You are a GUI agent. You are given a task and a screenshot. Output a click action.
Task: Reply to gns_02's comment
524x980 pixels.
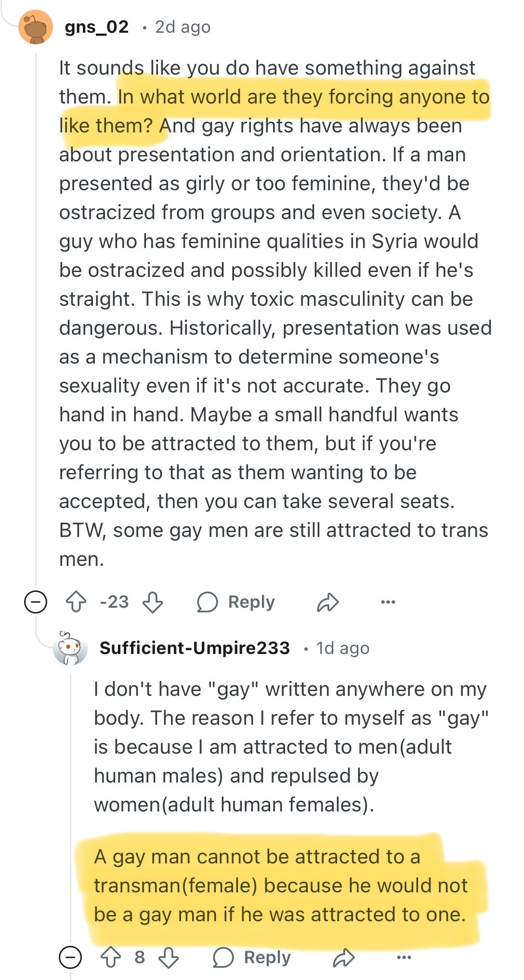click(236, 602)
